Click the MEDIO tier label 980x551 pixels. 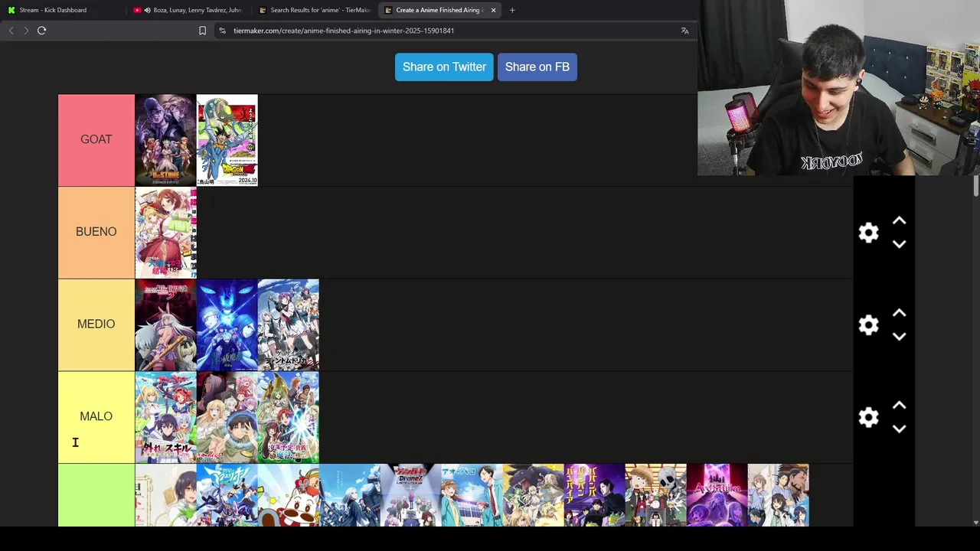96,324
